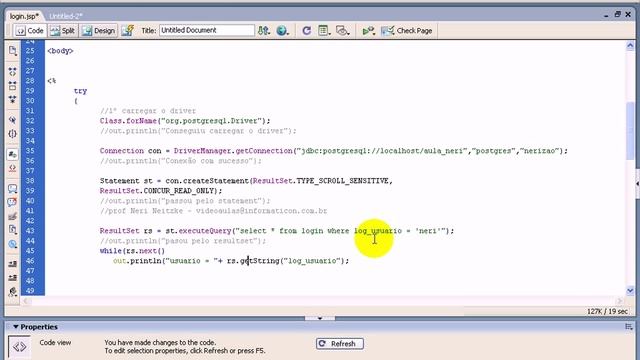
Task: Click the Balance Braces icon
Action: click(13, 134)
